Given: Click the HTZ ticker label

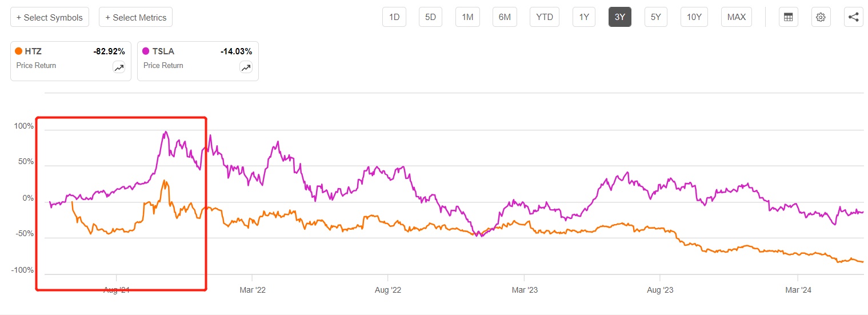Looking at the screenshot, I should [34, 51].
